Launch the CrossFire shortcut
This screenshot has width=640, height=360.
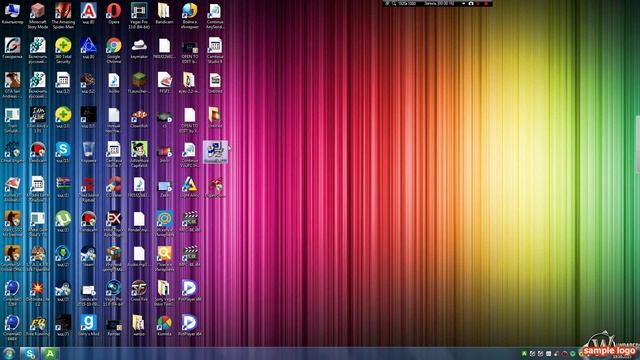coord(139,291)
